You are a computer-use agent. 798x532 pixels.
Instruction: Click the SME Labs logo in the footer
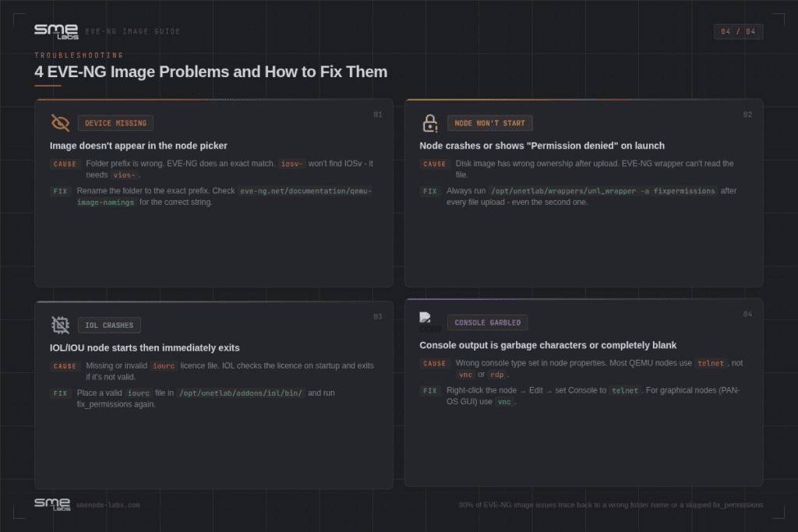tap(52, 505)
